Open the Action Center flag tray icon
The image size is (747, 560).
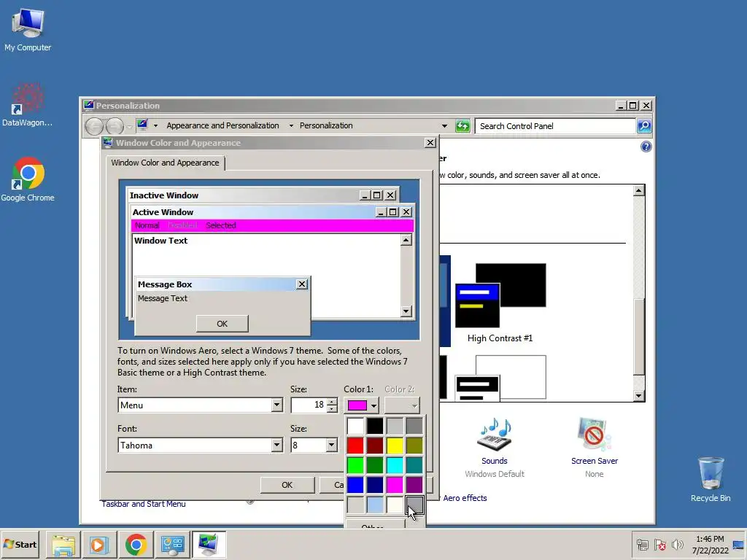pyautogui.click(x=660, y=545)
